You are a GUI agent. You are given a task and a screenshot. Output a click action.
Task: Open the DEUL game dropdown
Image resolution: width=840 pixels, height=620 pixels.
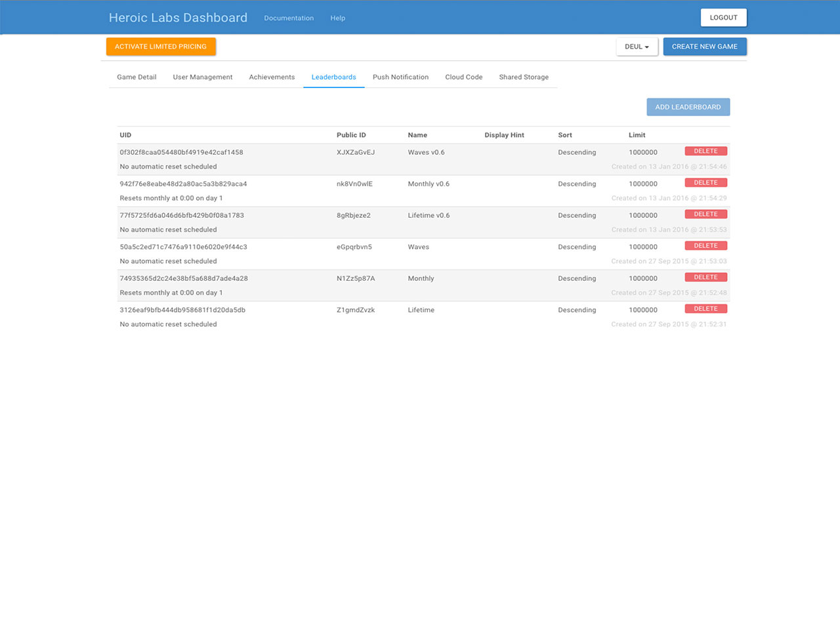(x=637, y=47)
